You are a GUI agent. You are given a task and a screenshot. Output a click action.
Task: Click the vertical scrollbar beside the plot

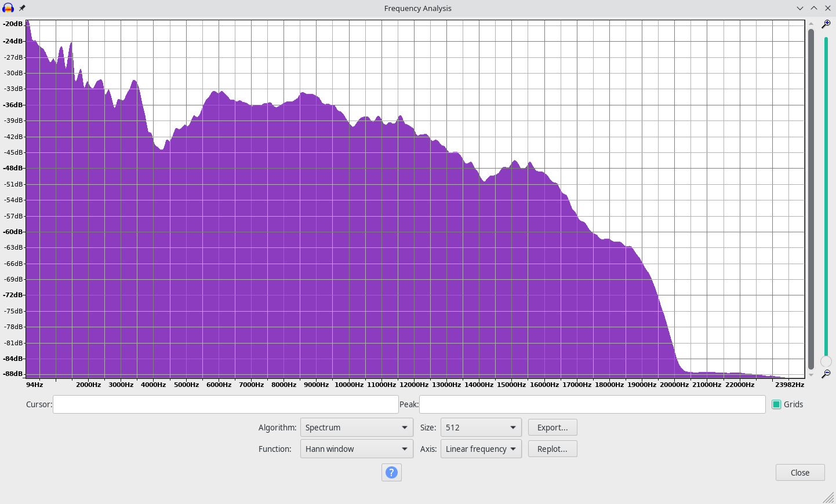point(811,199)
